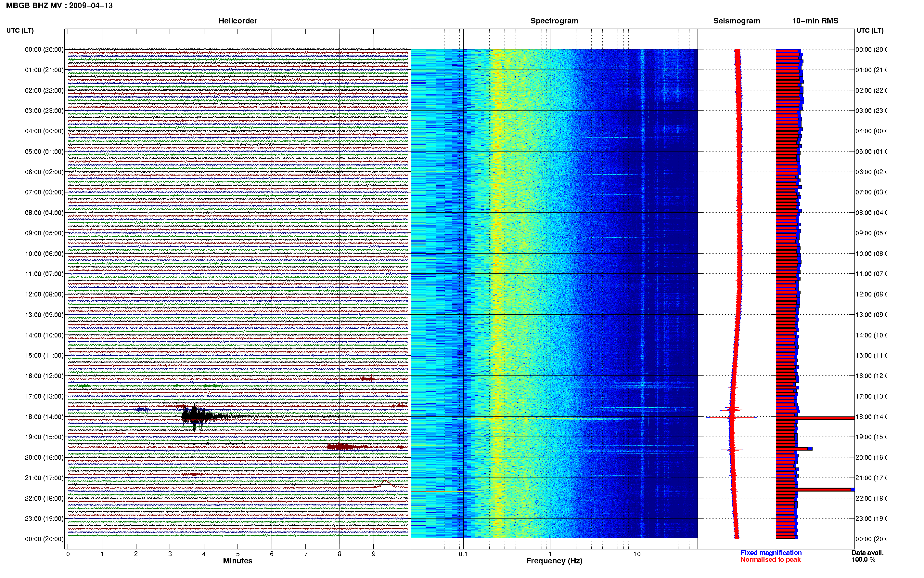
Task: Click the 07:00 (03:00) time label on left axis
Action: point(44,192)
